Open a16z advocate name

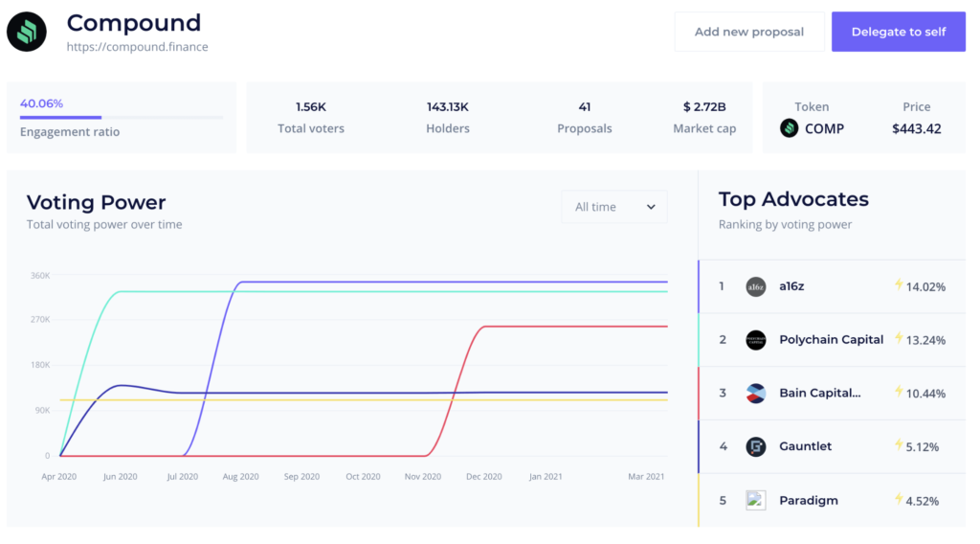791,286
